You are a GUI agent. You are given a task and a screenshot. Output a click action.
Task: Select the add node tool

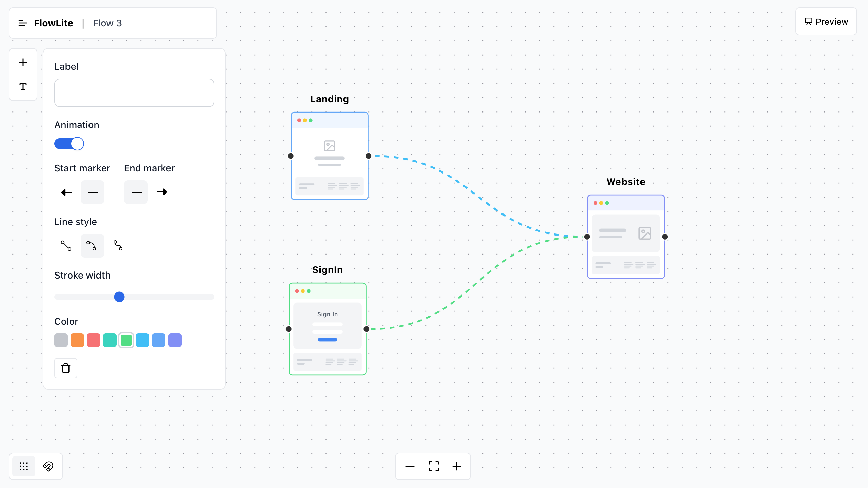coord(23,62)
